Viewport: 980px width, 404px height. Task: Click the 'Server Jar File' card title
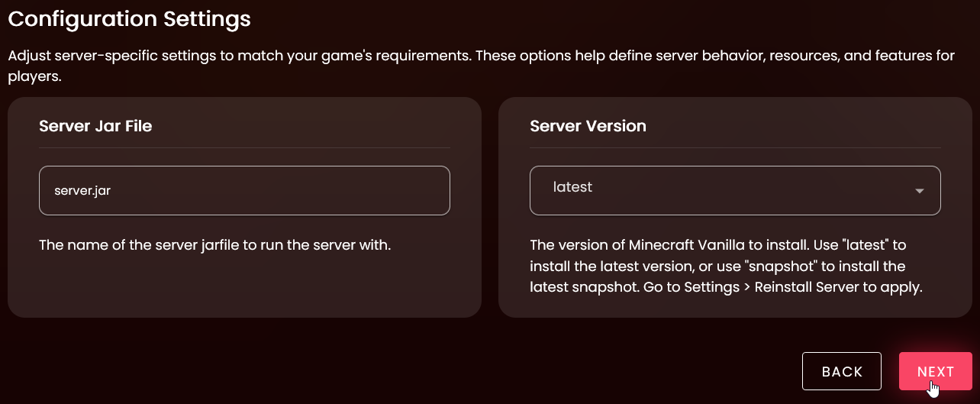[x=95, y=126]
